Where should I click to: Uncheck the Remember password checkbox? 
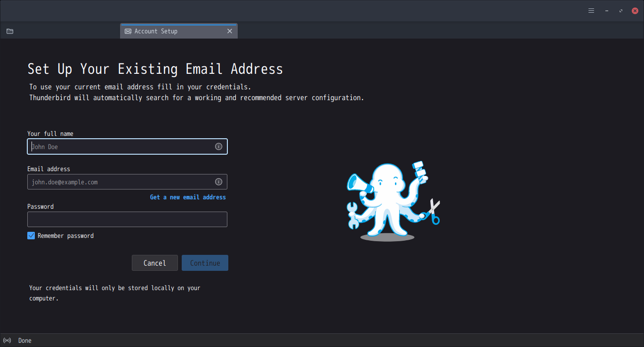point(31,236)
